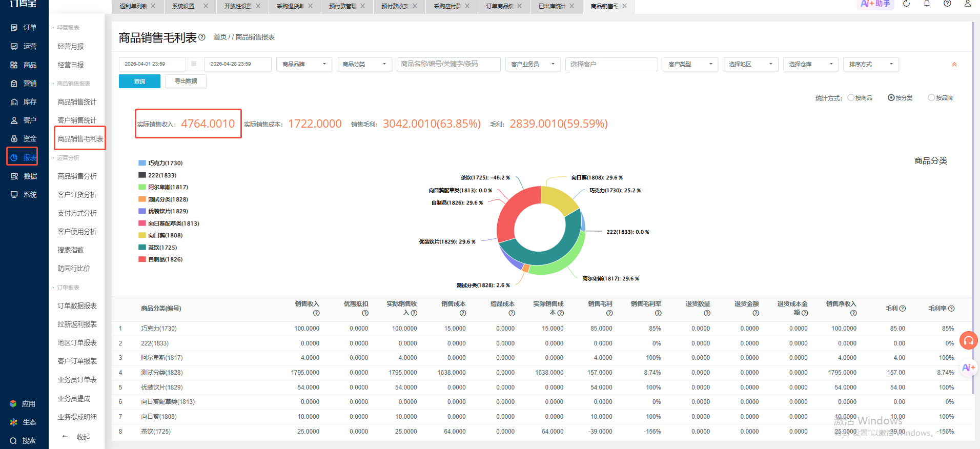Viewport: 980px width, 449px height.
Task: Open the 资金 sidebar icon
Action: 14,139
